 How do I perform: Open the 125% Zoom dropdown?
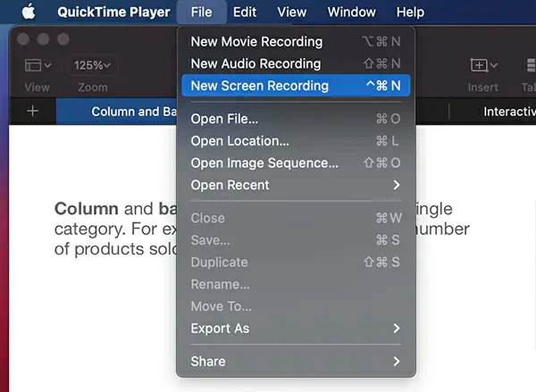pyautogui.click(x=93, y=65)
